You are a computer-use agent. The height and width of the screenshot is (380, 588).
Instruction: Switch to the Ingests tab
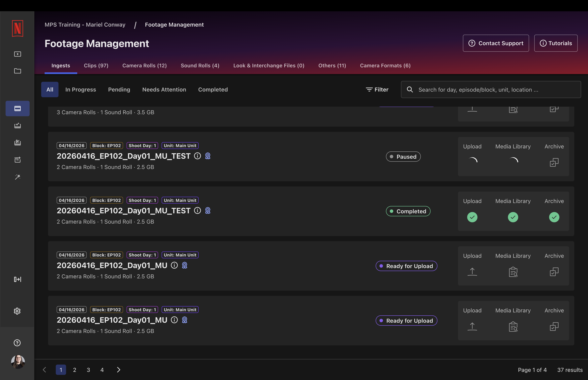tap(61, 66)
